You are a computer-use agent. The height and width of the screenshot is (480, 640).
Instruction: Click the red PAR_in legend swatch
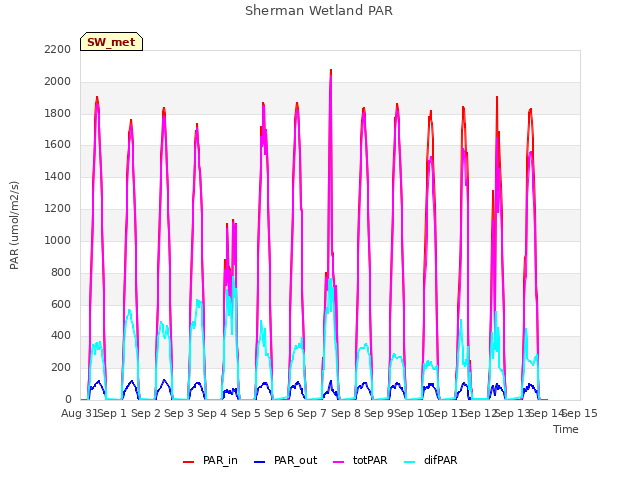tap(188, 462)
